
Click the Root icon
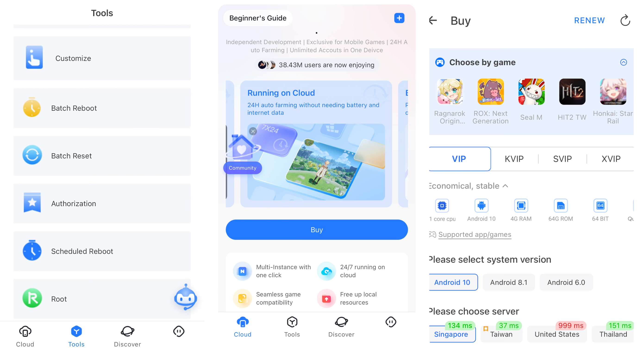pos(32,298)
